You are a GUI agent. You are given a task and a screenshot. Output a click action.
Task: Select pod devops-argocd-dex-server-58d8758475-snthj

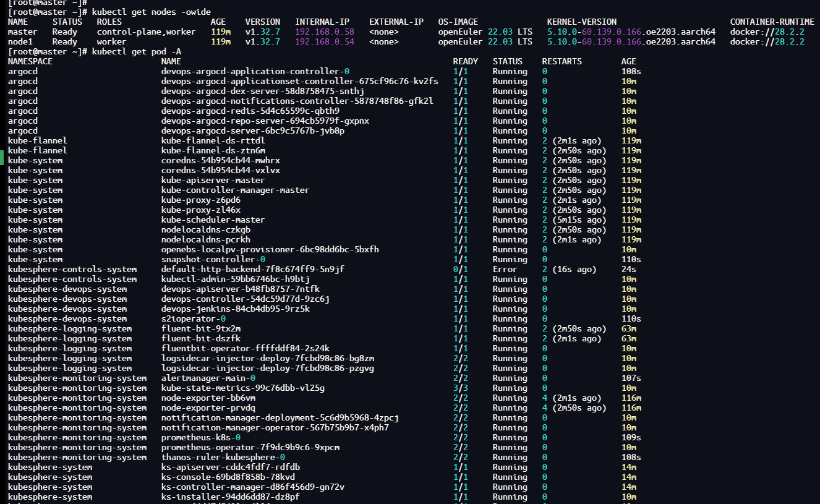point(263,92)
